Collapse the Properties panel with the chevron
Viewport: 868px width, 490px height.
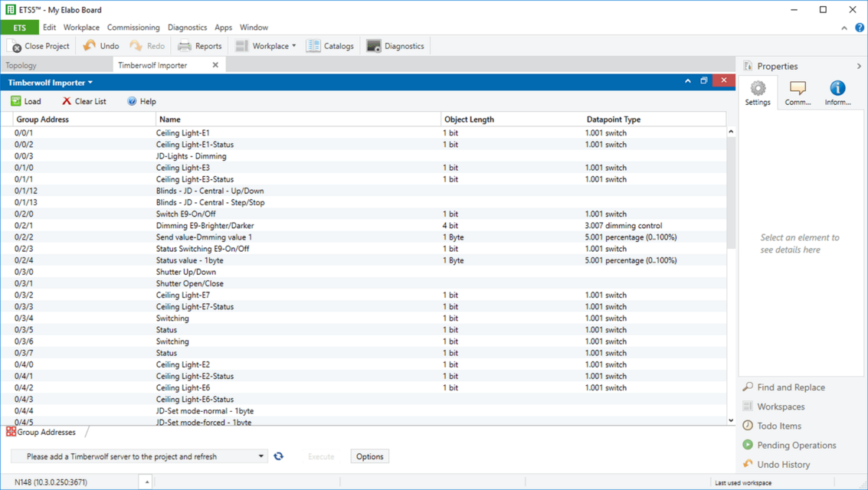[x=859, y=67]
